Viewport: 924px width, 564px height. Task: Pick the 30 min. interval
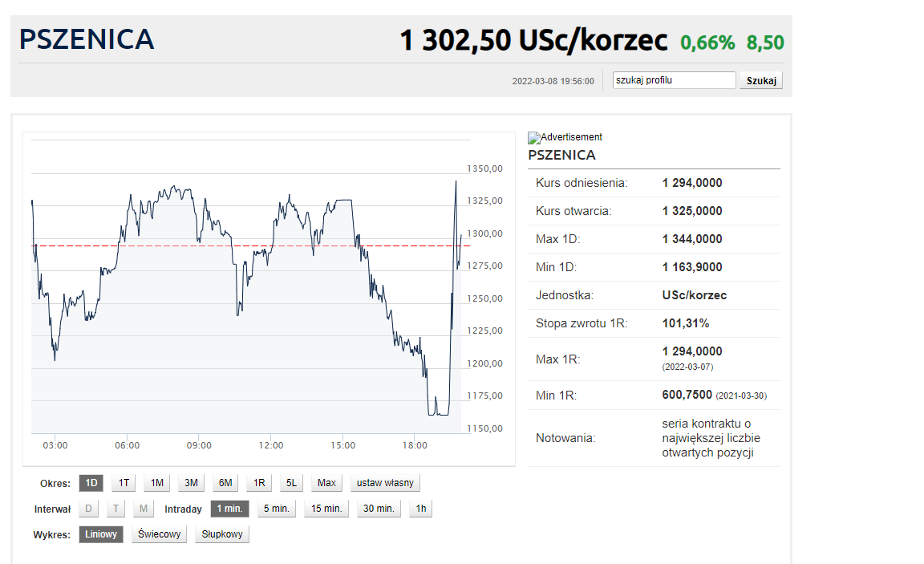pyautogui.click(x=378, y=509)
